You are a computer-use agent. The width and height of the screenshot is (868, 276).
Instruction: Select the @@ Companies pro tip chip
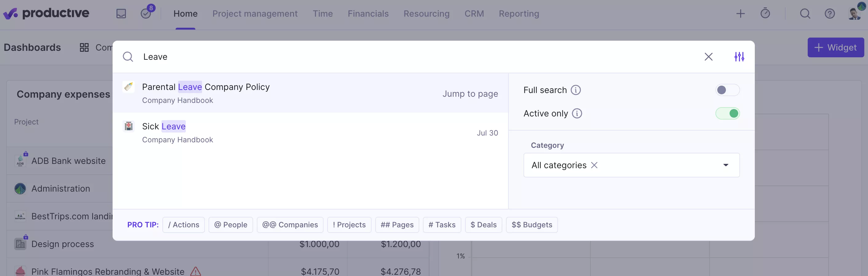pyautogui.click(x=290, y=225)
